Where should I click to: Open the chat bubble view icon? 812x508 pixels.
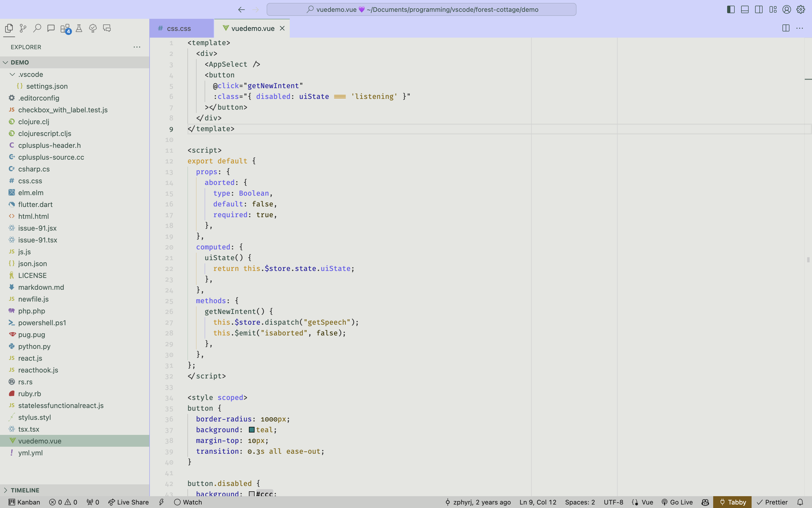(x=51, y=28)
